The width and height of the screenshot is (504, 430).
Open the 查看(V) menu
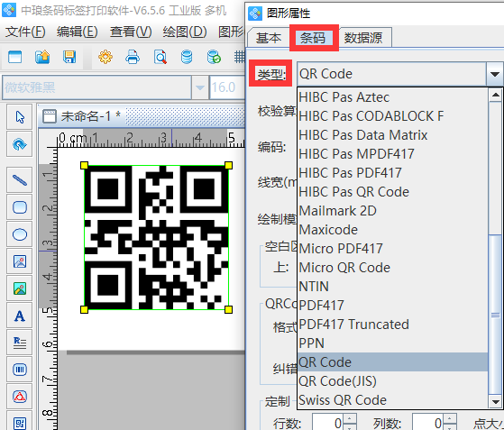coord(131,32)
